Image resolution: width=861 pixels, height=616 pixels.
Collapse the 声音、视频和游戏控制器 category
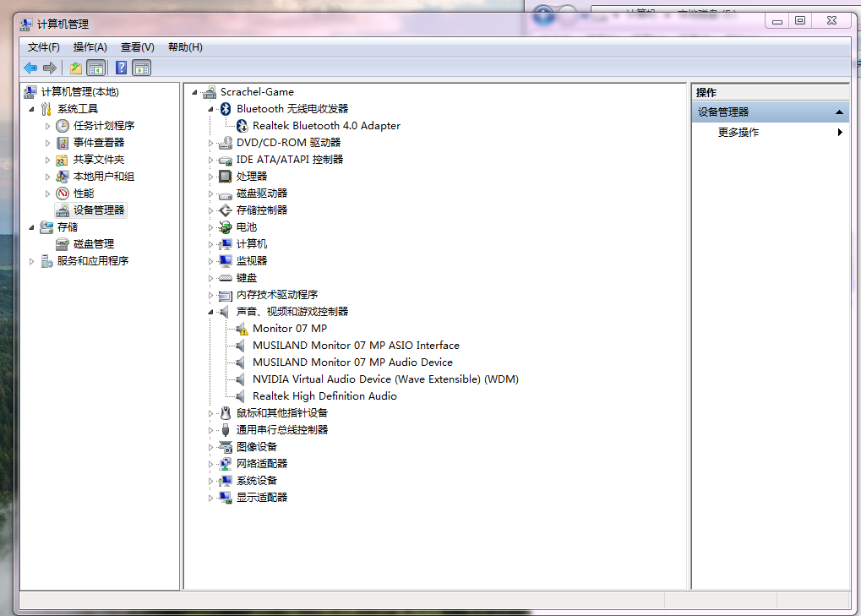point(211,312)
